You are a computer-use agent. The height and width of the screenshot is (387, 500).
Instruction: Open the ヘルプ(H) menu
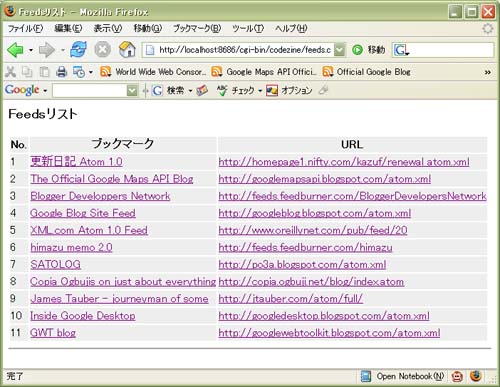[291, 29]
